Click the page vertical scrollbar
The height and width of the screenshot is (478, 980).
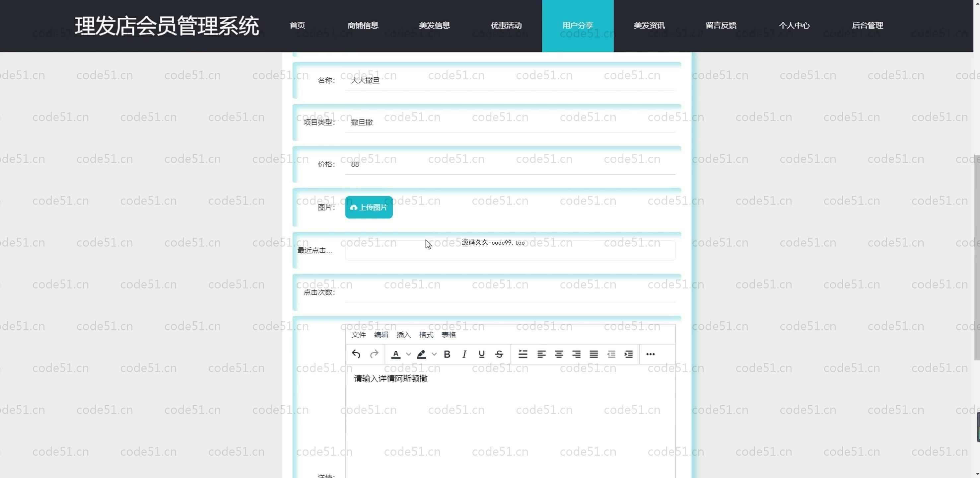[977, 257]
